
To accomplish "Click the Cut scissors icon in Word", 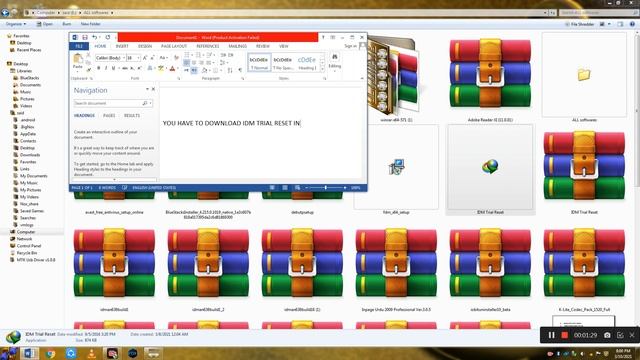I will [88, 54].
